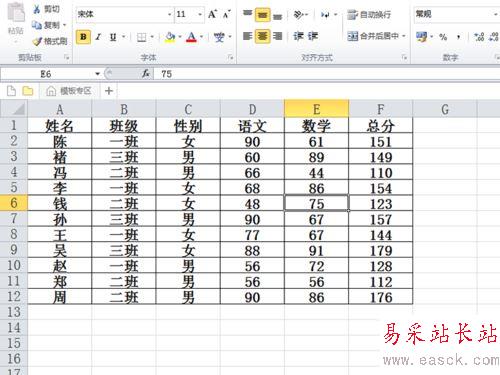Screen dimensions: 500x375
Task: Click the increase indent icon
Action: pos(313,36)
